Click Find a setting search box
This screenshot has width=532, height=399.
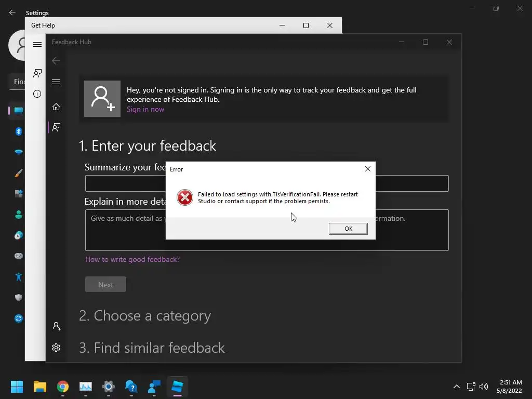tap(17, 82)
